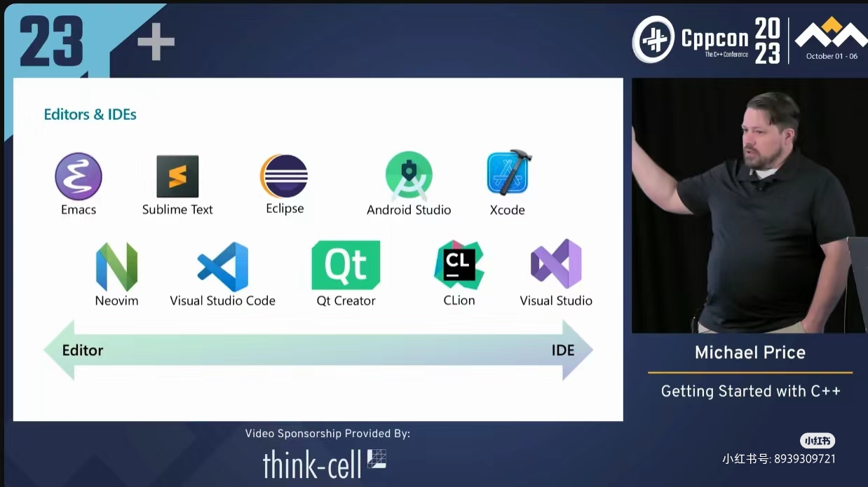868x487 pixels.
Task: Click "Video Sponsorship Provided By:" text
Action: pos(327,434)
